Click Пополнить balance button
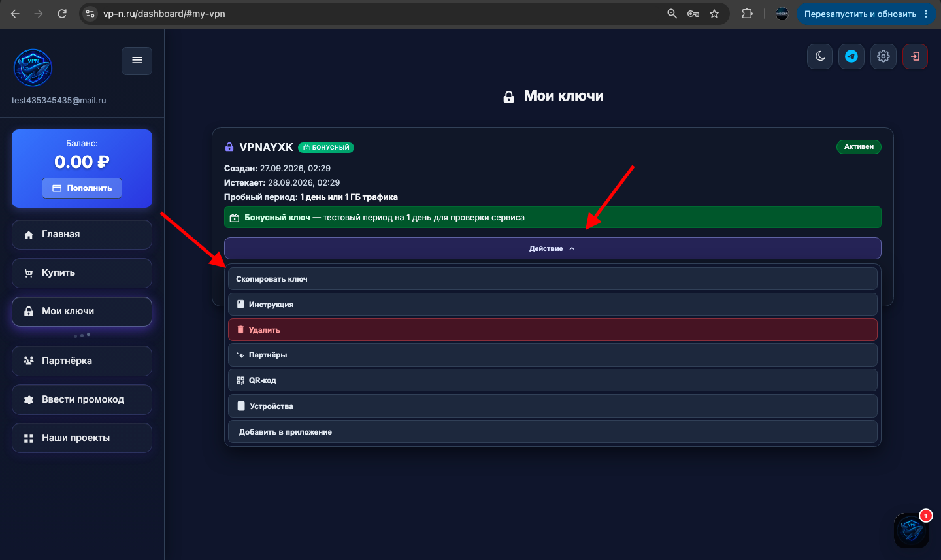This screenshot has height=560, width=941. click(82, 188)
